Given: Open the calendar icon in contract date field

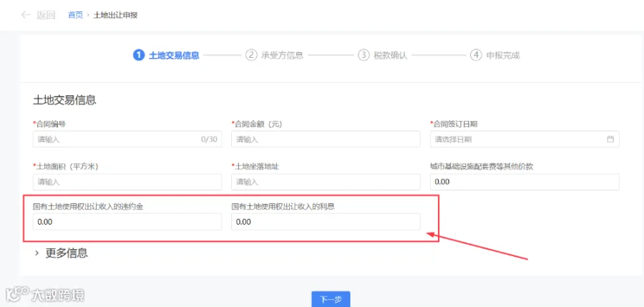Looking at the screenshot, I should (x=610, y=140).
